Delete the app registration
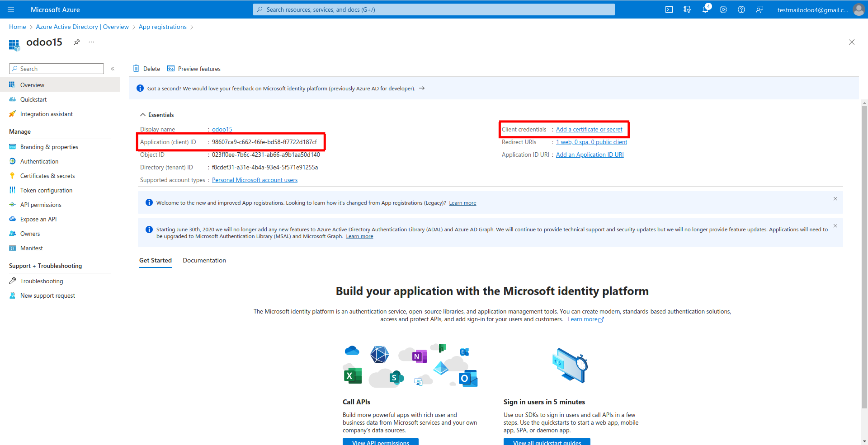The height and width of the screenshot is (445, 868). (x=146, y=69)
